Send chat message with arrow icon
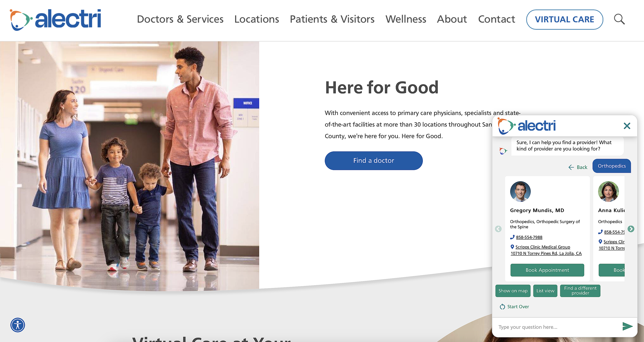 (x=627, y=327)
